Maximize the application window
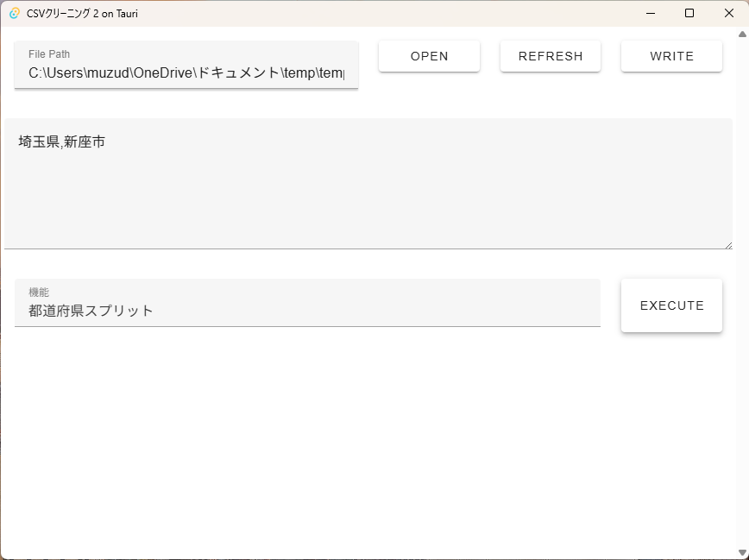 (x=689, y=14)
